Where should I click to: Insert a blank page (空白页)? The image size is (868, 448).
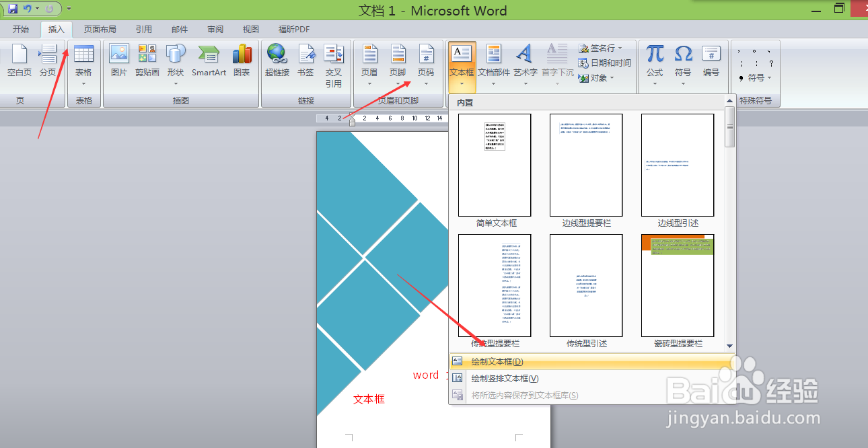(x=20, y=61)
